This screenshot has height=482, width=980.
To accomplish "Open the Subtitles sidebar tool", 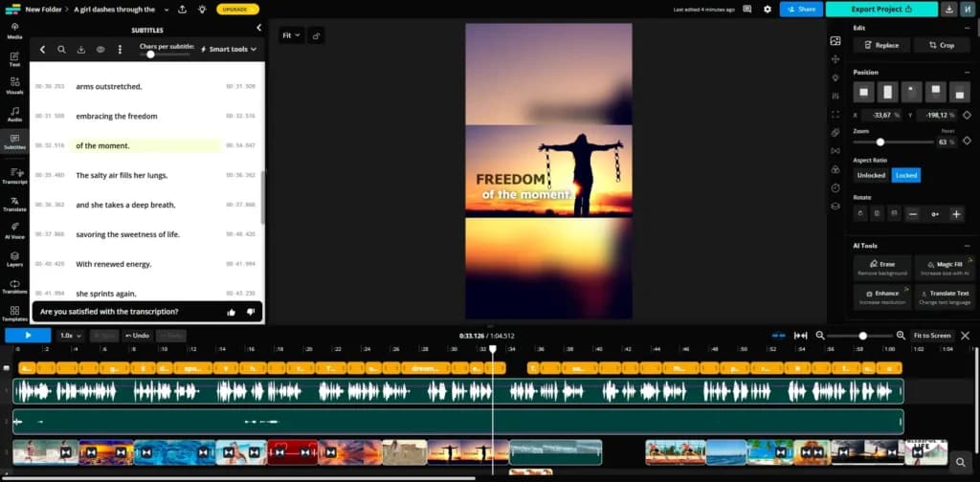I will (x=14, y=142).
